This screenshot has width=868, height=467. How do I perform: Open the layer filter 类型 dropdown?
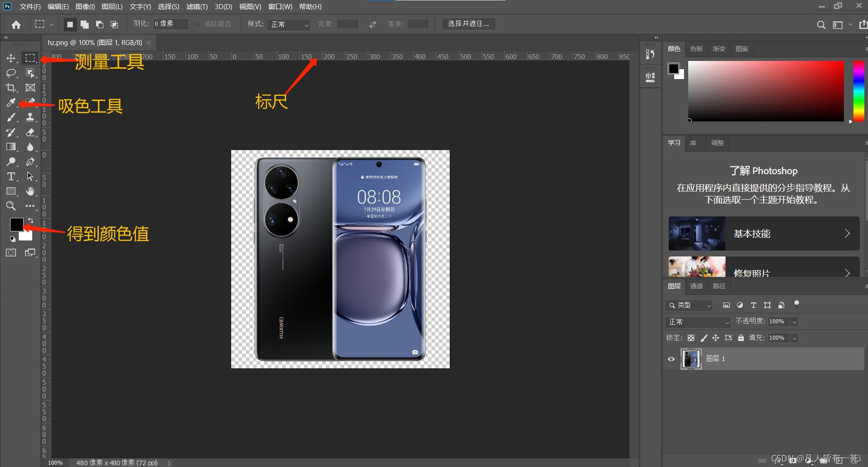pyautogui.click(x=689, y=306)
